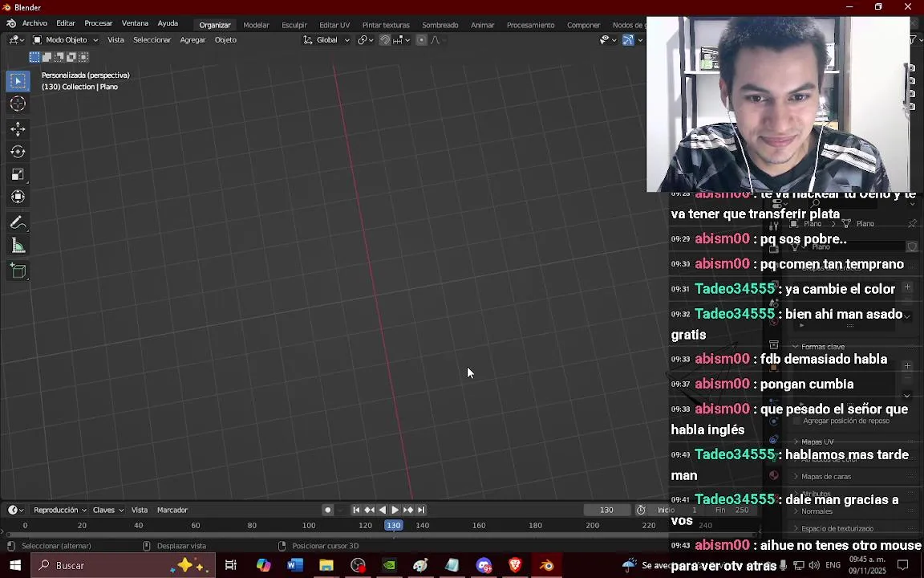Open the Global transform orientation dropdown
924x578 pixels.
(x=326, y=40)
